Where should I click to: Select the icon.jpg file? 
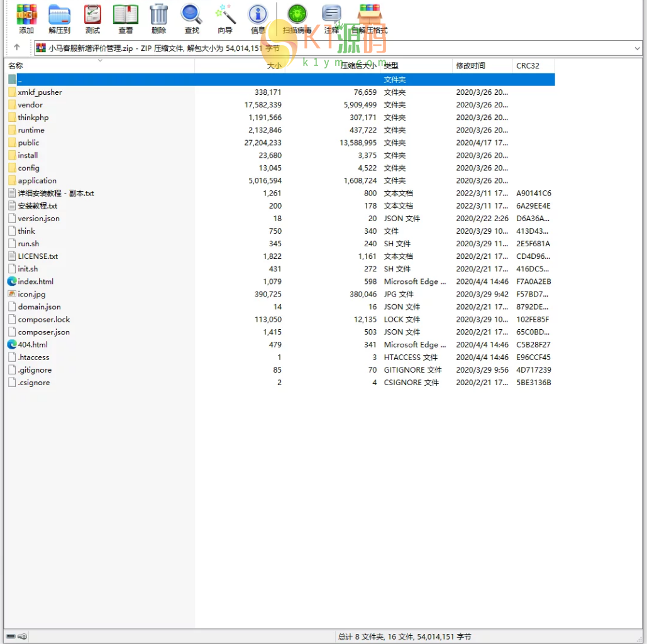pyautogui.click(x=31, y=294)
